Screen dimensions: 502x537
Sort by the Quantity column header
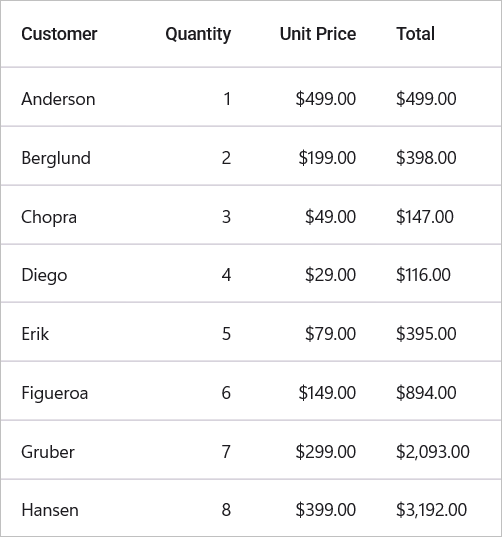tap(198, 35)
